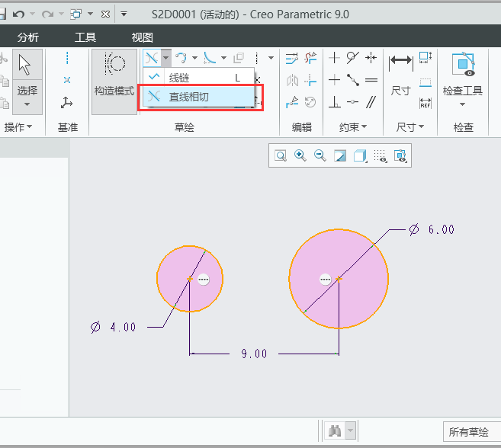This screenshot has width=501, height=448.
Task: Activate the 选择 arrow tool
Action: pos(27,65)
